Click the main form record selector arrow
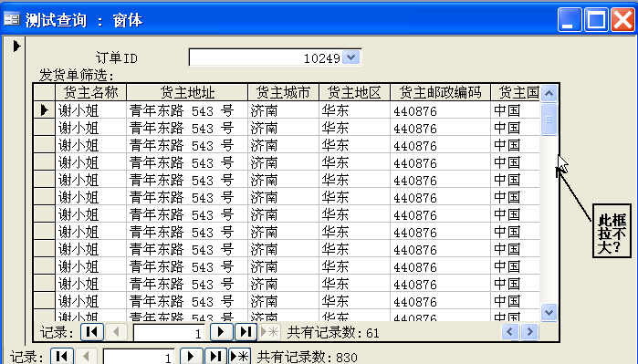This screenshot has height=364, width=638. coord(16,46)
